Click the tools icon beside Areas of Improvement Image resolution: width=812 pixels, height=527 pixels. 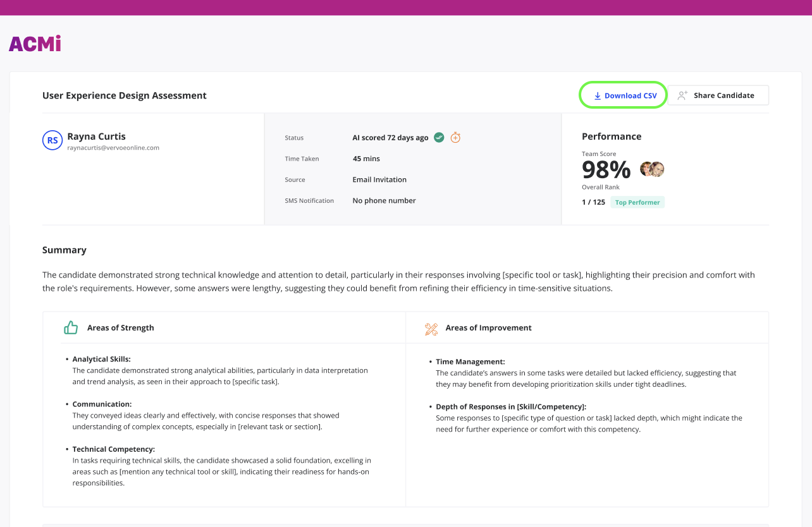[431, 329]
